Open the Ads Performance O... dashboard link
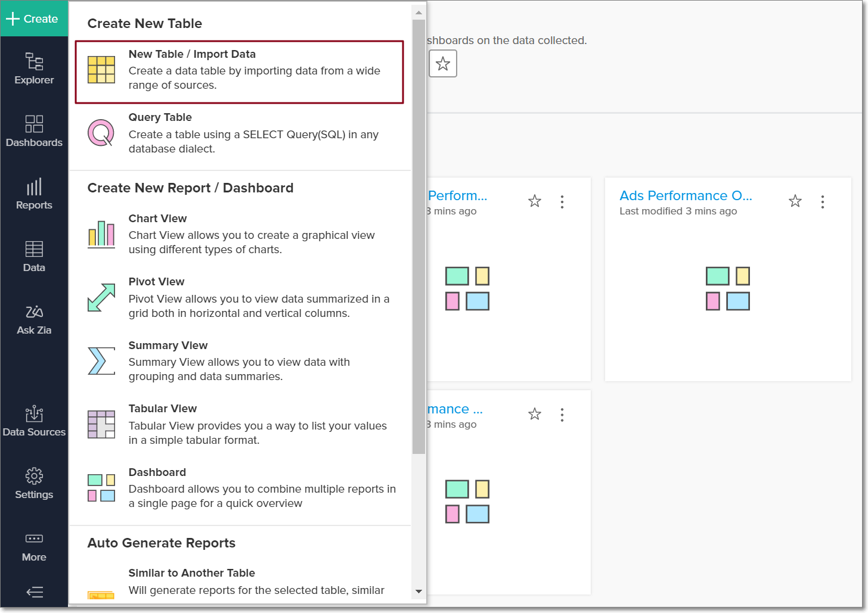This screenshot has width=868, height=613. click(x=686, y=195)
